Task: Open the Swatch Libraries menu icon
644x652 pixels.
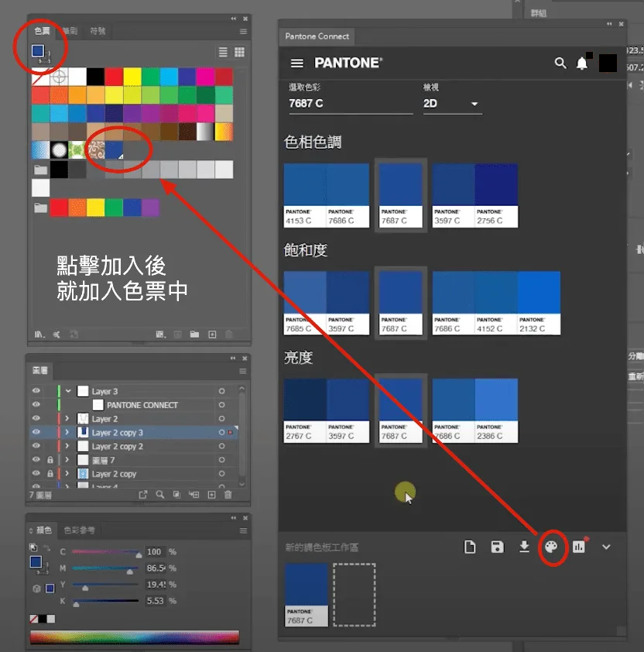Action: click(39, 335)
